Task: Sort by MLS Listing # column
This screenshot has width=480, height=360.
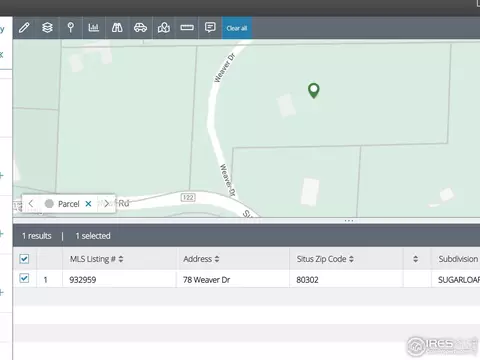Action: pos(121,259)
